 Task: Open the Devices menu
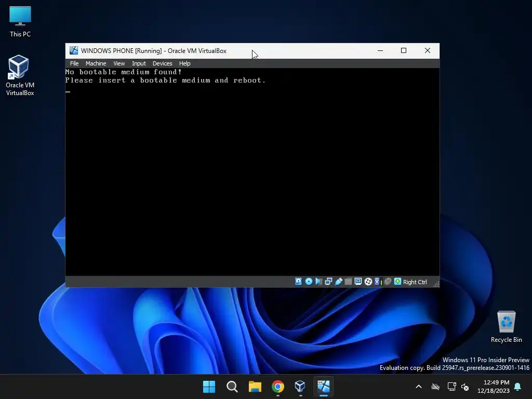tap(162, 63)
